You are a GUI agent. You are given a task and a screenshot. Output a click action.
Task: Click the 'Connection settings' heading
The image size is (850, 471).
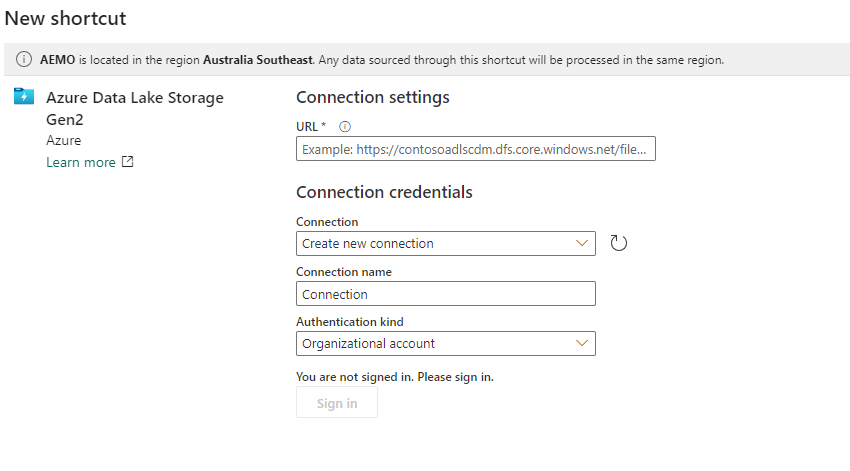pyautogui.click(x=372, y=97)
